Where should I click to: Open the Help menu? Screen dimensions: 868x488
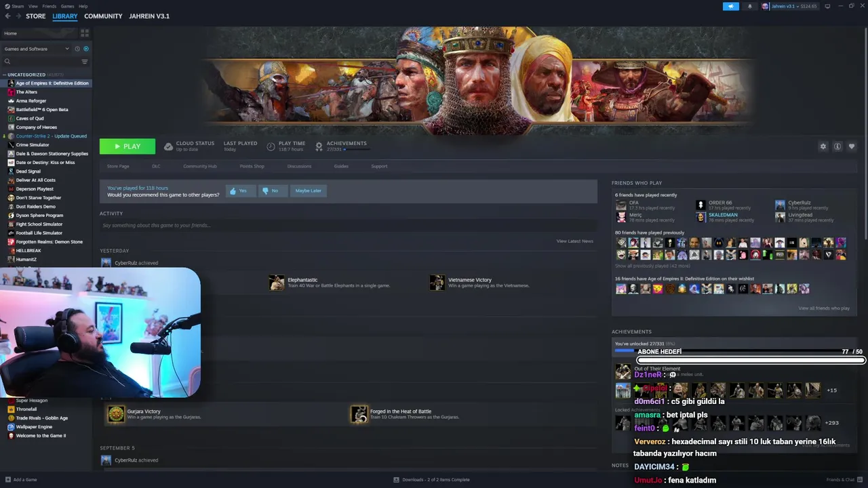coord(83,6)
